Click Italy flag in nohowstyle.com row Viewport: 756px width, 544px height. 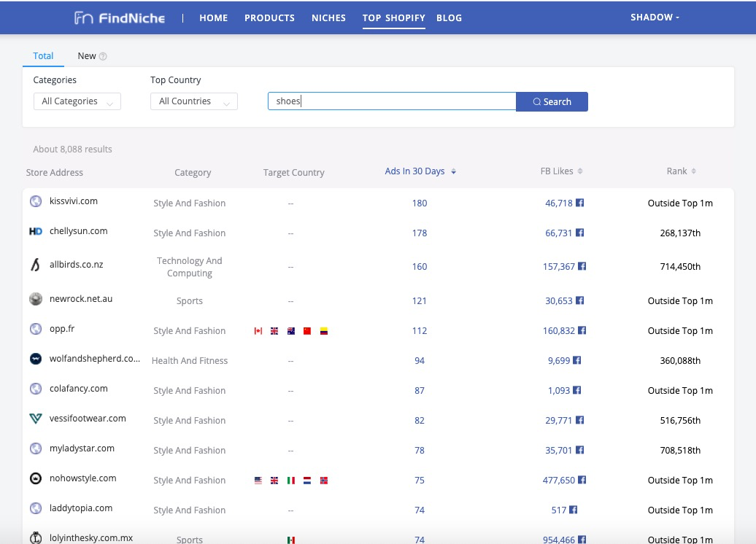290,481
